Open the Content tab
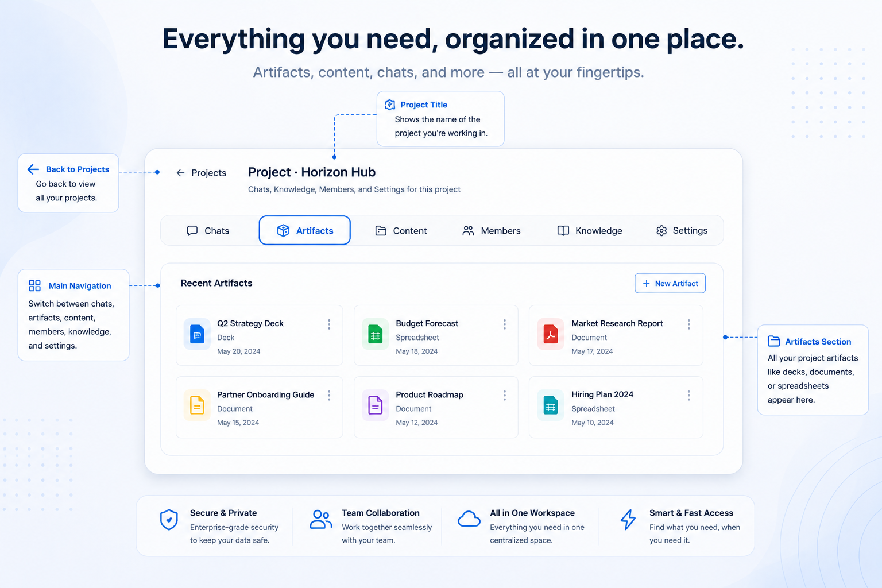The width and height of the screenshot is (882, 588). (401, 231)
